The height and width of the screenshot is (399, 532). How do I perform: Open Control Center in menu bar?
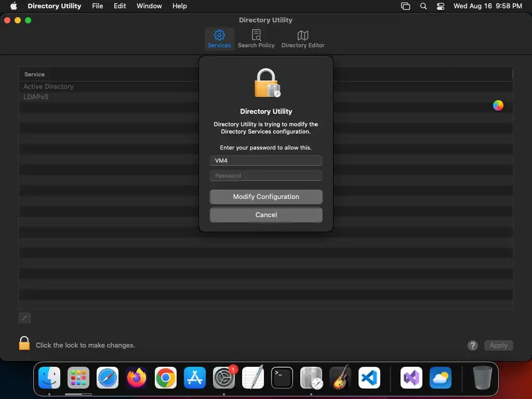coord(441,6)
